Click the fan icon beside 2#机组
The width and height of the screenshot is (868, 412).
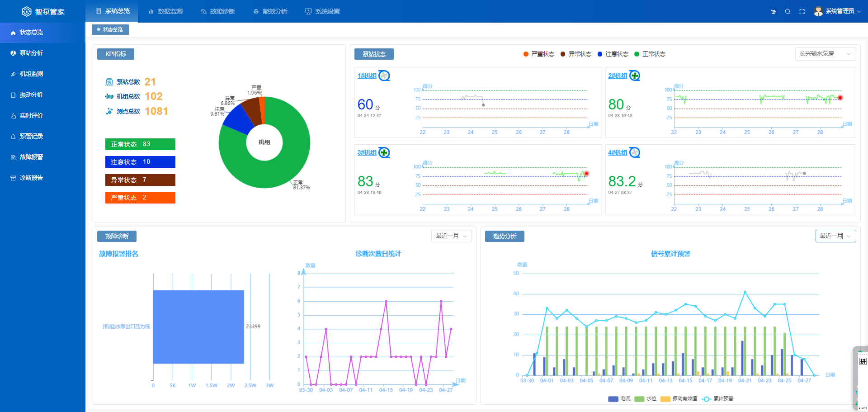[635, 76]
